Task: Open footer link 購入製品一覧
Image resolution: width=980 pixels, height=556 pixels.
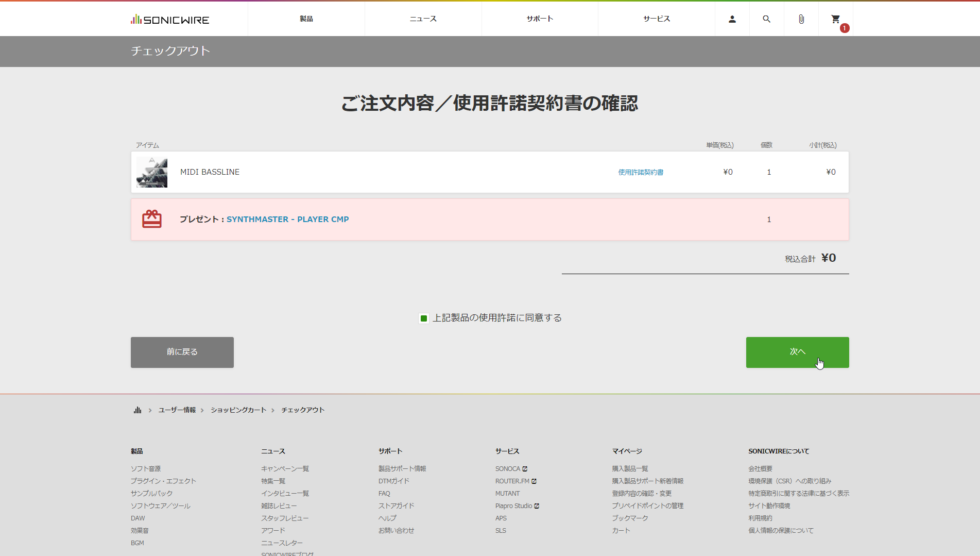Action: click(630, 469)
